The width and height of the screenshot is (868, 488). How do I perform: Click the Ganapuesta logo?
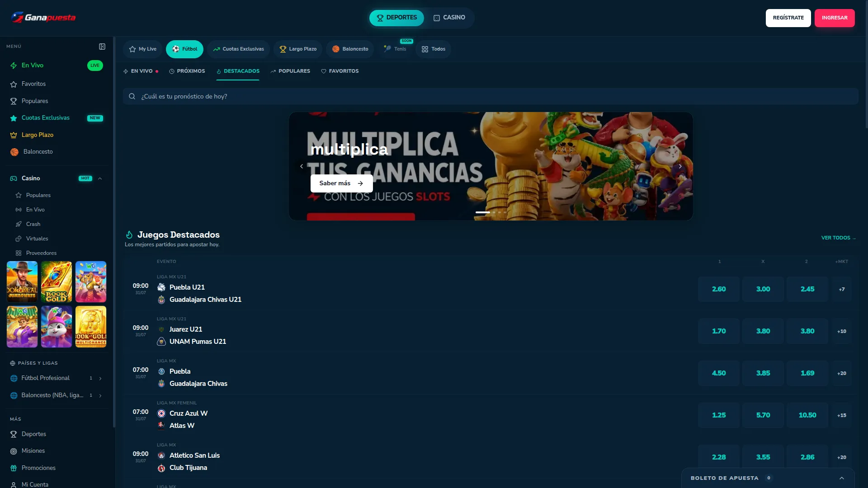[x=43, y=18]
